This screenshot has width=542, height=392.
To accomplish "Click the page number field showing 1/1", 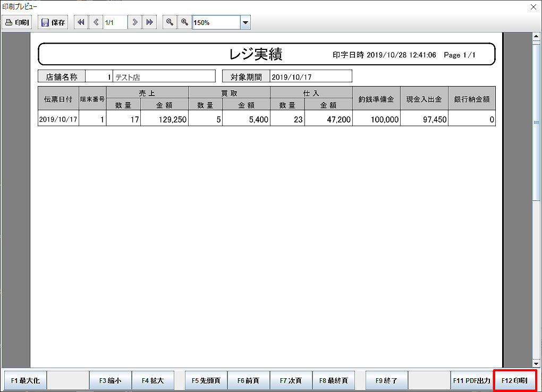I will pos(115,23).
